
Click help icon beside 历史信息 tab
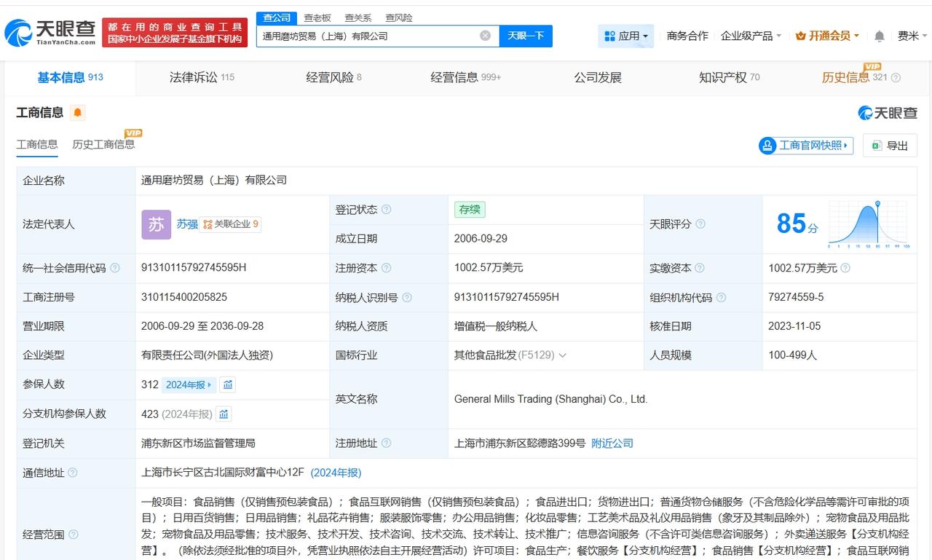pos(896,78)
